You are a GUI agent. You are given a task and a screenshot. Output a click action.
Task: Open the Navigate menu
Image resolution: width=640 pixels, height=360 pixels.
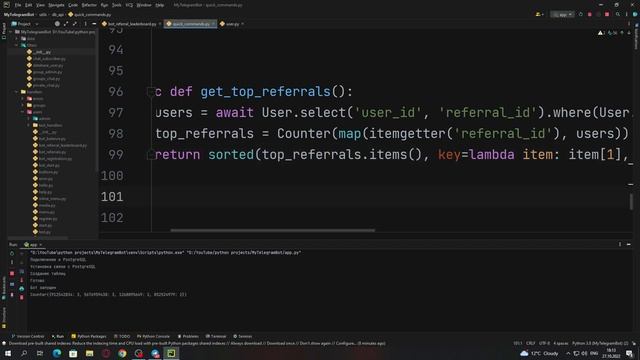click(x=56, y=5)
